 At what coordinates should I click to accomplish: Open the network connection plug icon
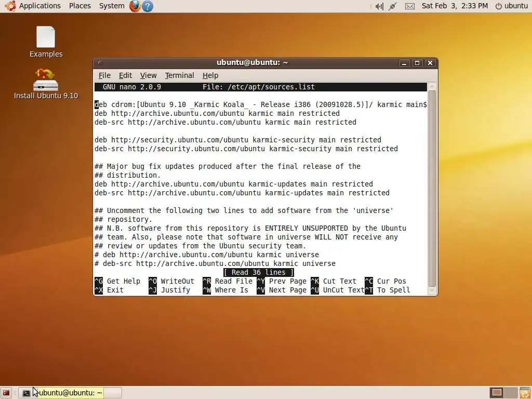pyautogui.click(x=393, y=6)
